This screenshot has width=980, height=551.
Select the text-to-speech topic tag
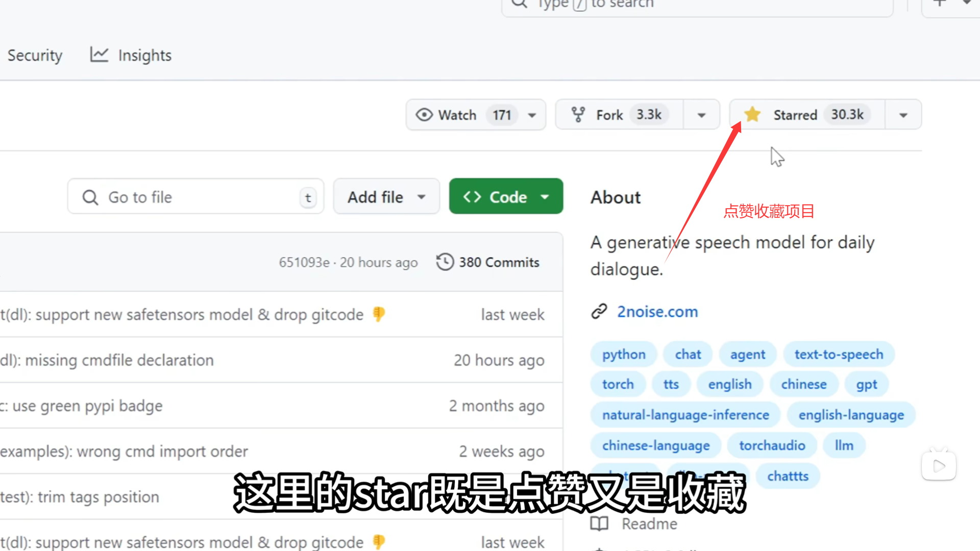click(x=839, y=355)
